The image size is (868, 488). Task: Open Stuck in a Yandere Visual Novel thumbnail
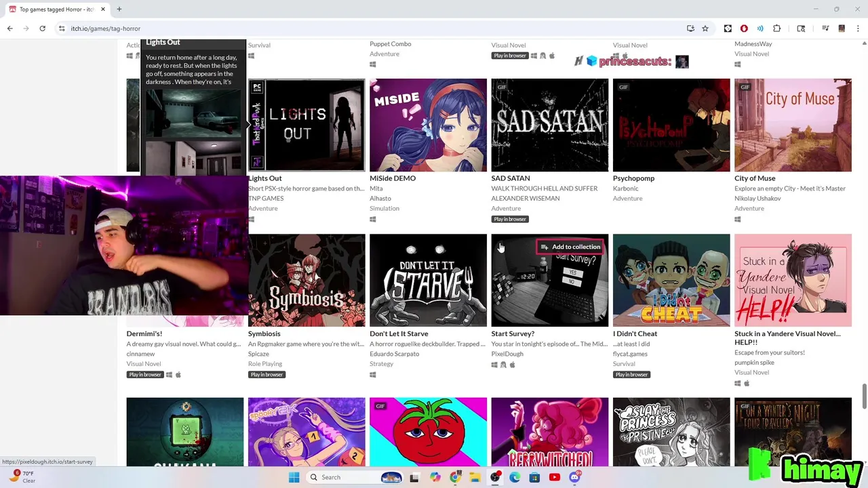point(793,281)
